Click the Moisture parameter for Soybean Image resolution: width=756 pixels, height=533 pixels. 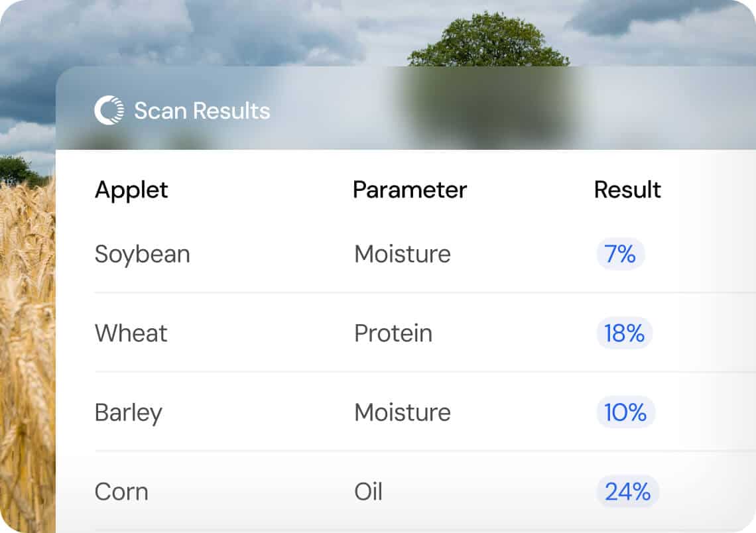(402, 254)
